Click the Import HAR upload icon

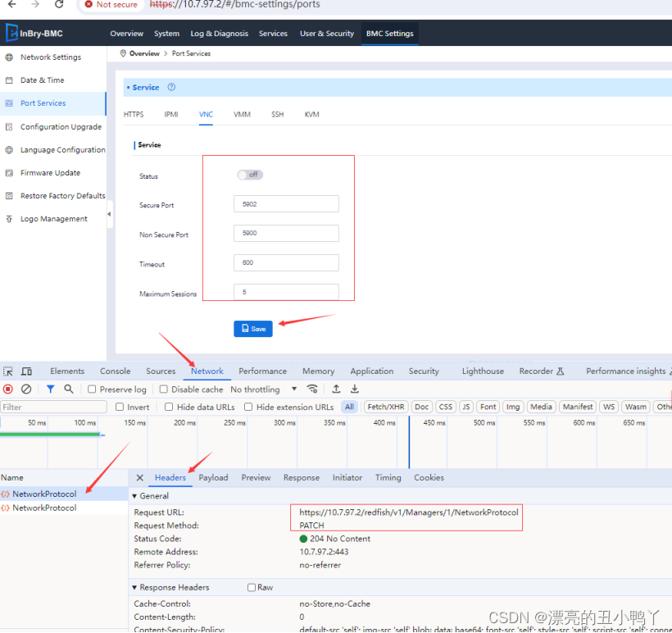click(x=336, y=389)
